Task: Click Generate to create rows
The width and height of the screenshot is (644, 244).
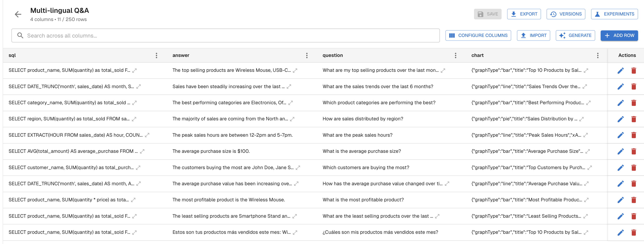Action: [575, 35]
